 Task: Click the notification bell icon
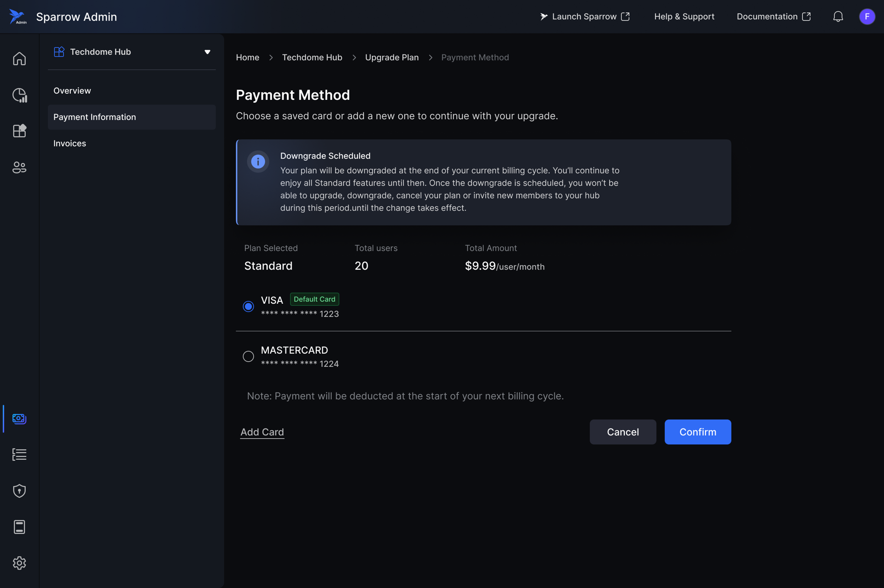pyautogui.click(x=838, y=17)
